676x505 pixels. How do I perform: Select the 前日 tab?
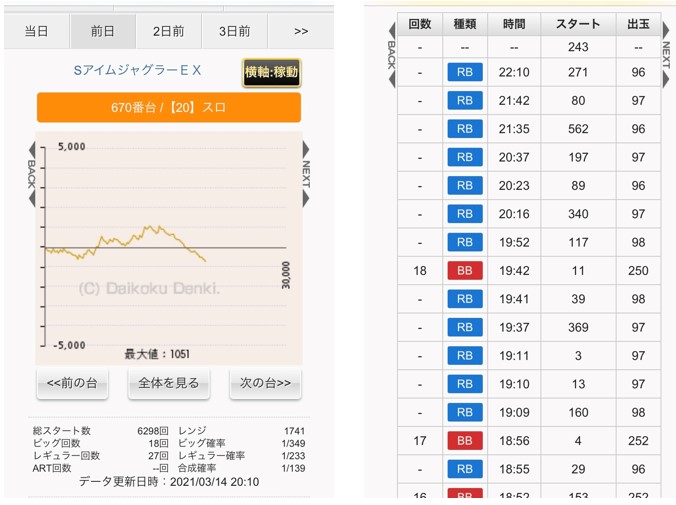click(x=103, y=31)
